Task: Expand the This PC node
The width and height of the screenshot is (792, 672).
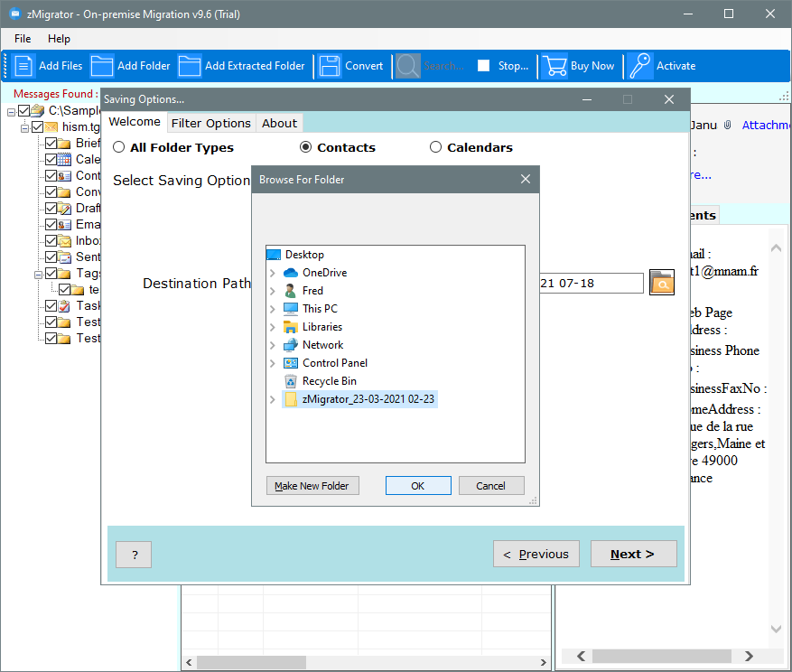Action: (x=273, y=309)
